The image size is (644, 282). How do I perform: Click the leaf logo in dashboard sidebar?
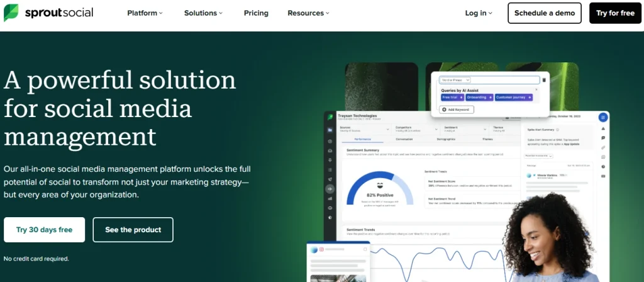[x=330, y=117]
